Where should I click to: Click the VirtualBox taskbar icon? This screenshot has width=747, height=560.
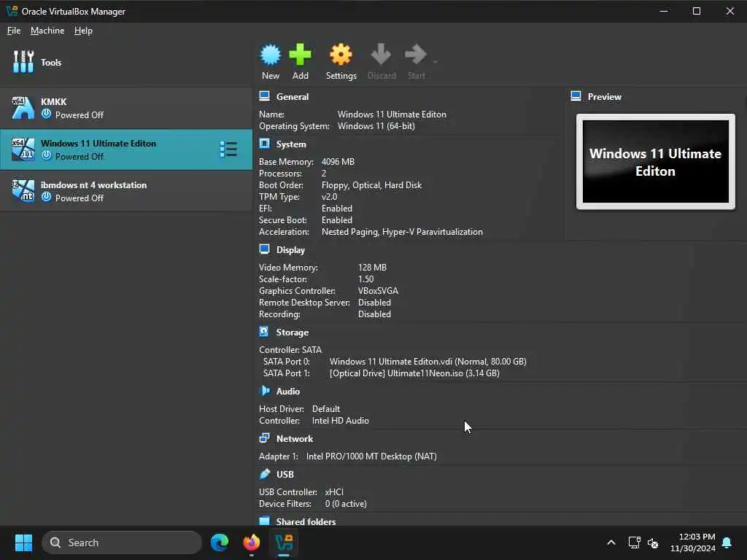[284, 542]
